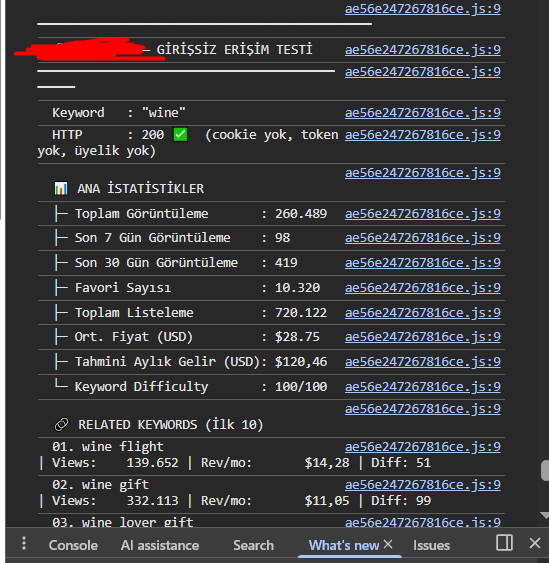
Task: Select the text Diff: 99
Action: pyautogui.click(x=401, y=501)
